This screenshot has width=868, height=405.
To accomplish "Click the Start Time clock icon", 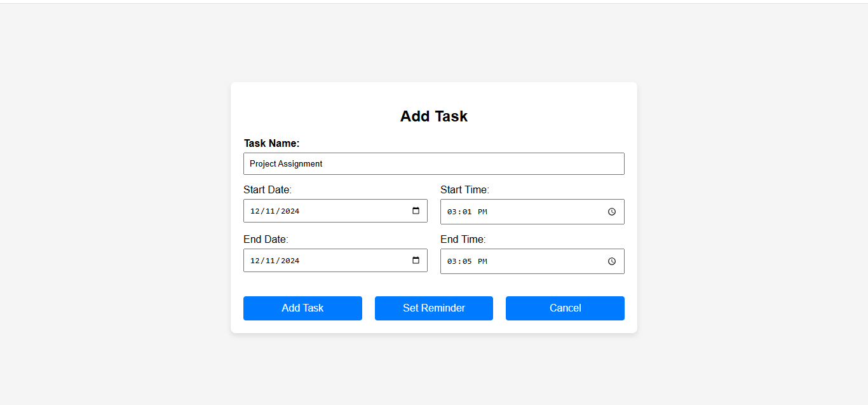I will [x=612, y=212].
